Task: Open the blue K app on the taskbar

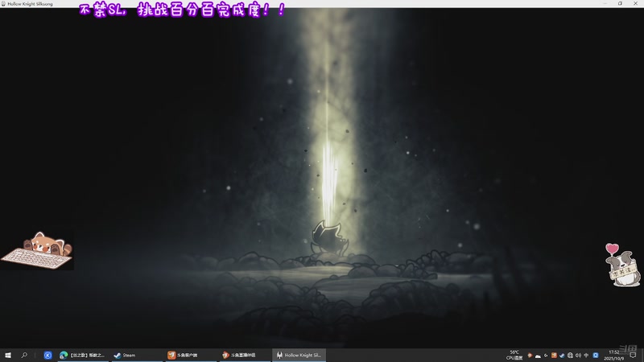Action: click(x=47, y=355)
